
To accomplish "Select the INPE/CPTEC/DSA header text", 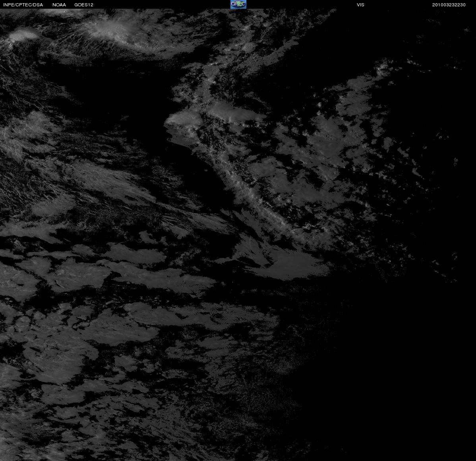I will coord(23,5).
